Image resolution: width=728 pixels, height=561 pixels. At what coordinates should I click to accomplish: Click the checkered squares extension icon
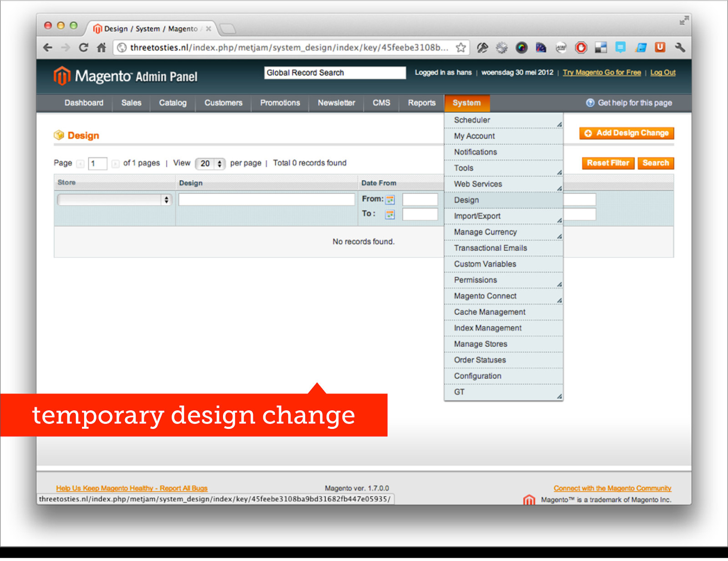click(x=601, y=47)
